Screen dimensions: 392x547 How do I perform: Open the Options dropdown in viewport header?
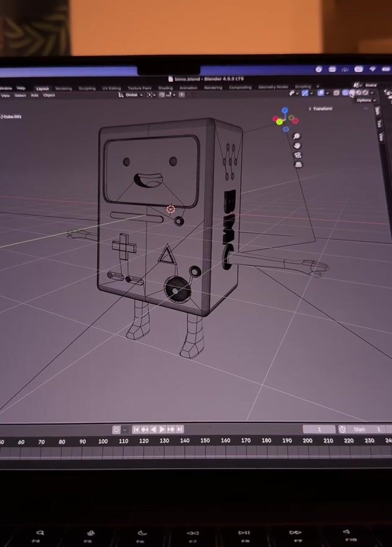364,100
